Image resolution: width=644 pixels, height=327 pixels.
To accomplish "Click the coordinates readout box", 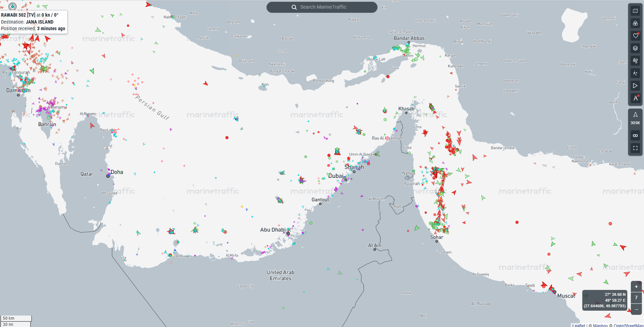I will point(604,300).
